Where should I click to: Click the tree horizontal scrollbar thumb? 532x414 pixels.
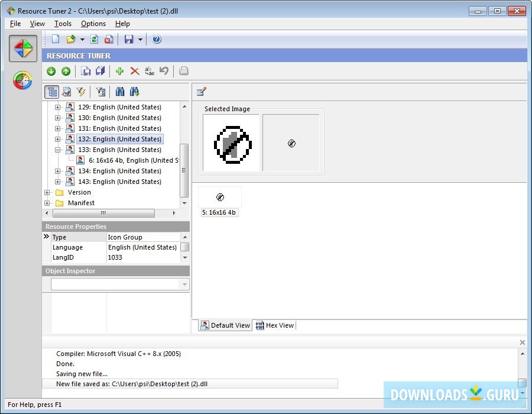(x=103, y=213)
